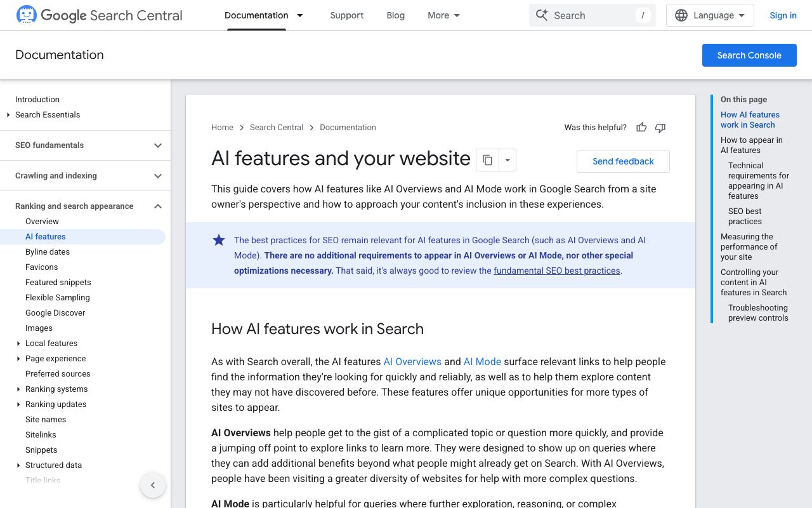The image size is (812, 508).
Task: Expand the Ranking updates tree item
Action: [18, 404]
